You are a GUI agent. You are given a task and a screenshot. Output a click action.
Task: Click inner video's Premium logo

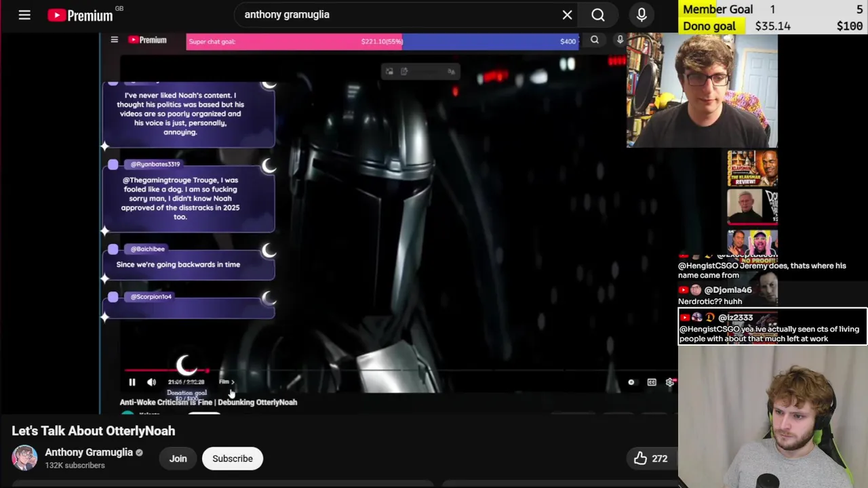pyautogui.click(x=147, y=40)
